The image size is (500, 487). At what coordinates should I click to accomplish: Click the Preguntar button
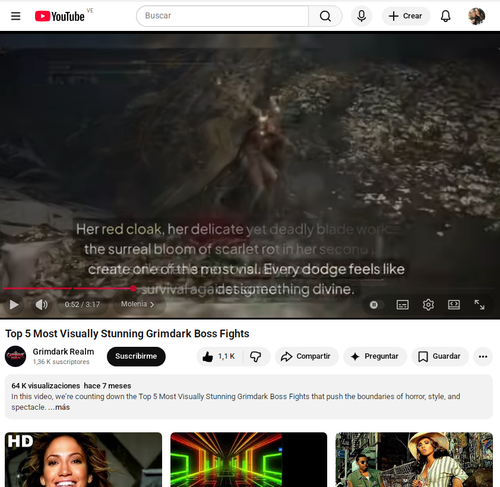pos(375,356)
